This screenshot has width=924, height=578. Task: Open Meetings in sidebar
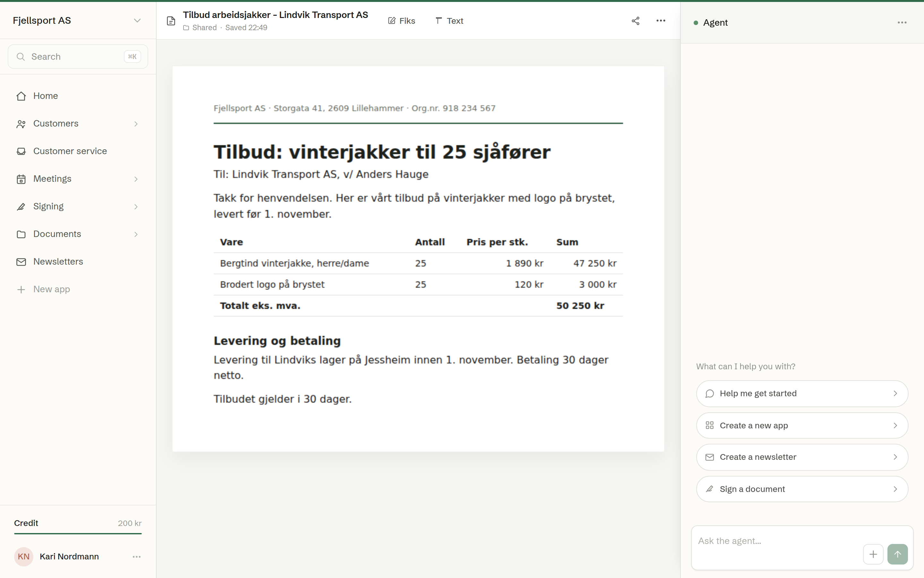[x=78, y=179]
